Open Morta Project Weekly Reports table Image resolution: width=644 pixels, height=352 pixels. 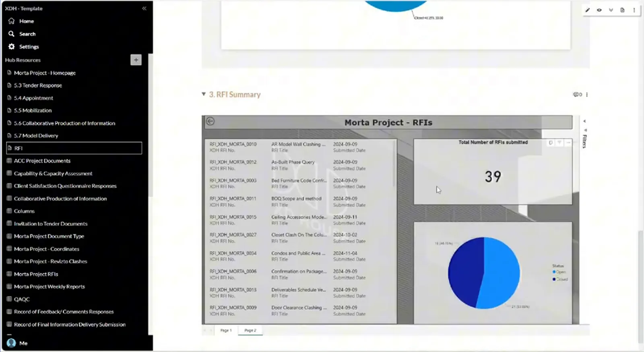tap(49, 287)
